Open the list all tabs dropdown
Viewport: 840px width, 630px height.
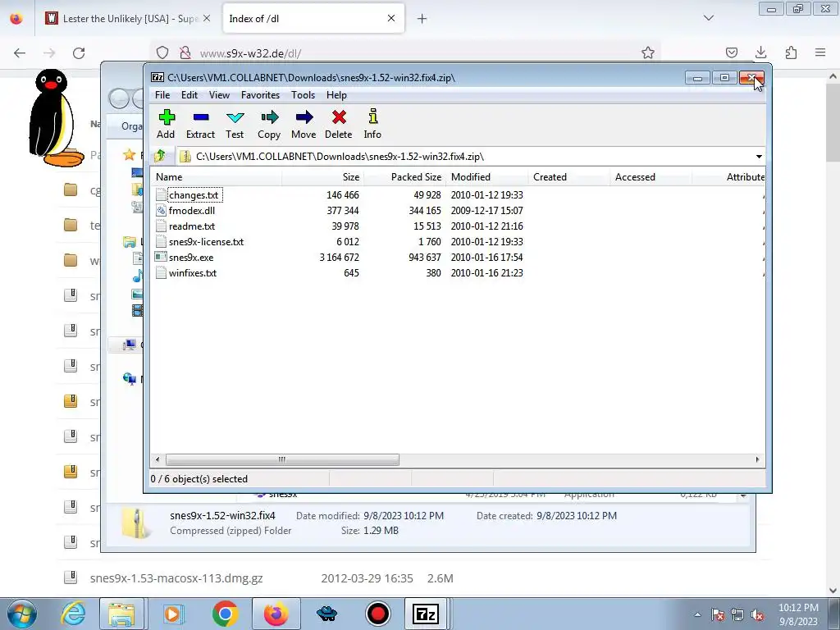[x=708, y=18]
